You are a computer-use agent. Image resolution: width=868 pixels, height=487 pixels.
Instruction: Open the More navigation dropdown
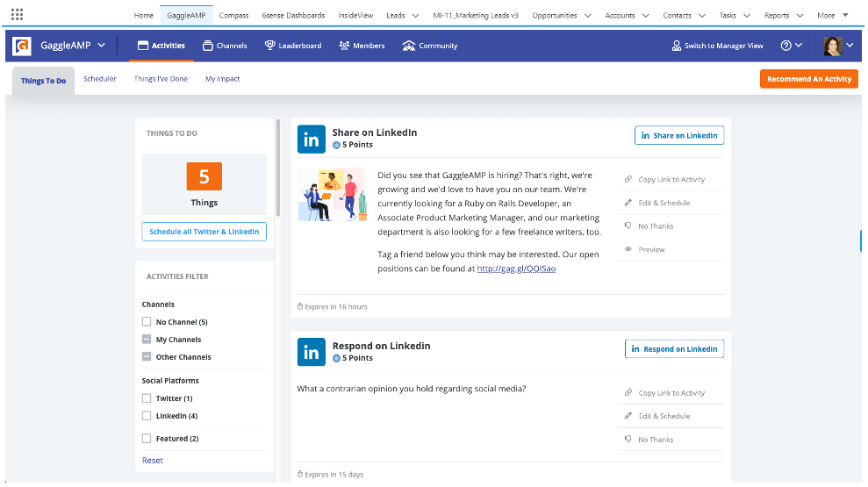[x=833, y=16]
